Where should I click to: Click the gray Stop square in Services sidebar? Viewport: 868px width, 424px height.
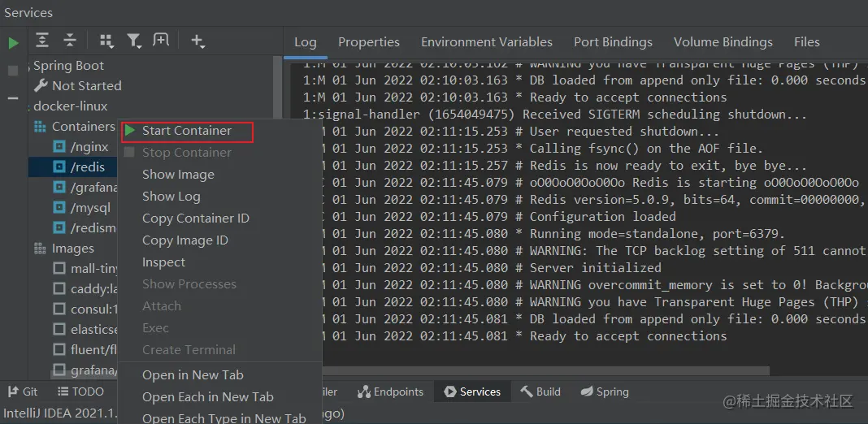[13, 71]
